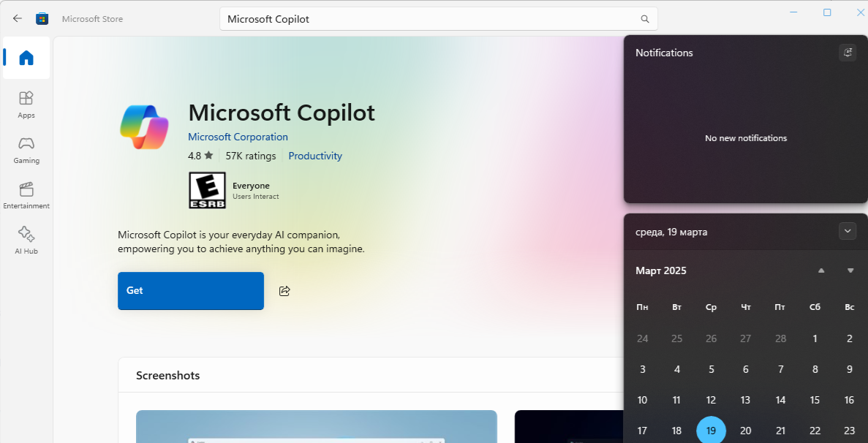This screenshot has height=443, width=868.
Task: Click the ESRB Everyone rating badge
Action: [208, 189]
